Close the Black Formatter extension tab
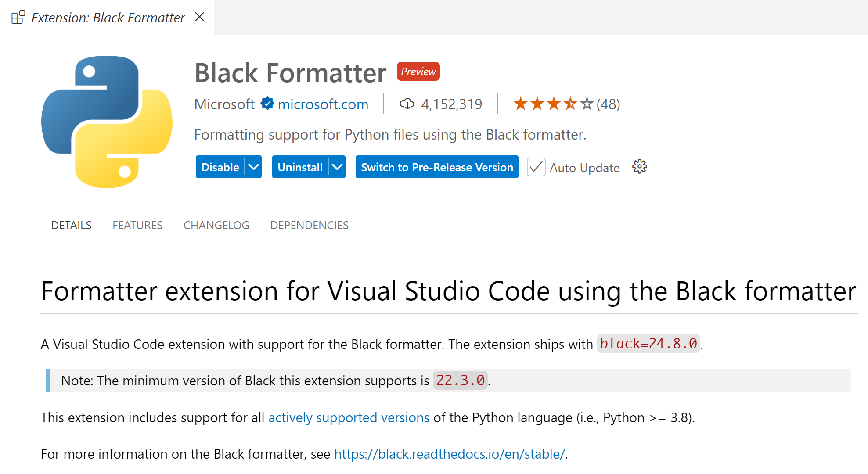Viewport: 868px width, 474px height. tap(200, 17)
